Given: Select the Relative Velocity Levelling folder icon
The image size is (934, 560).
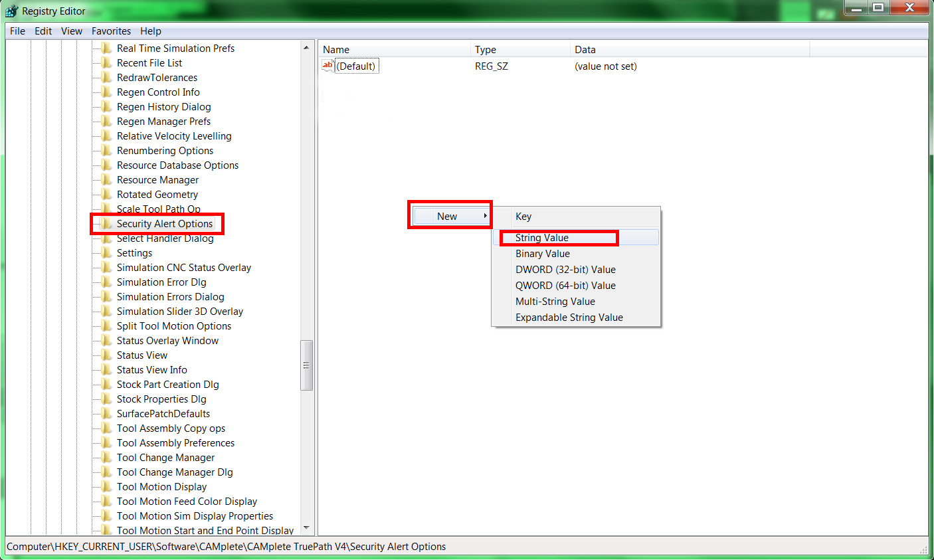Looking at the screenshot, I should [x=106, y=136].
